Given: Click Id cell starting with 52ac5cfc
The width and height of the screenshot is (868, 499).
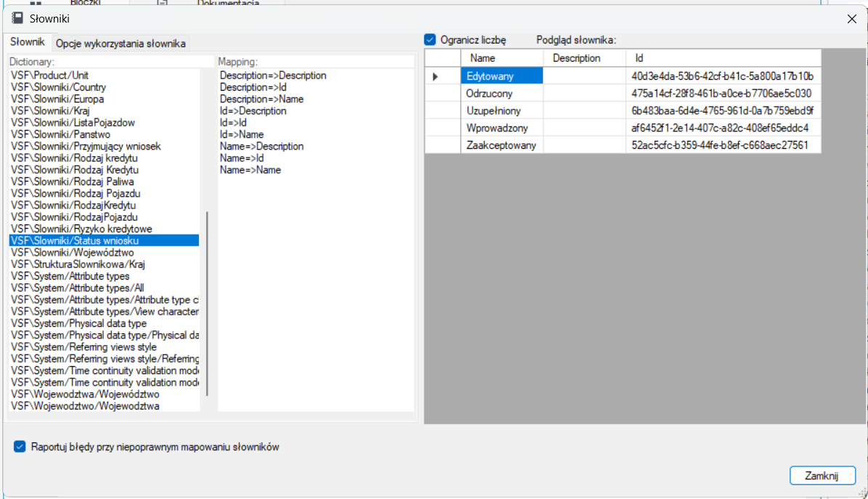Looking at the screenshot, I should coord(724,145).
